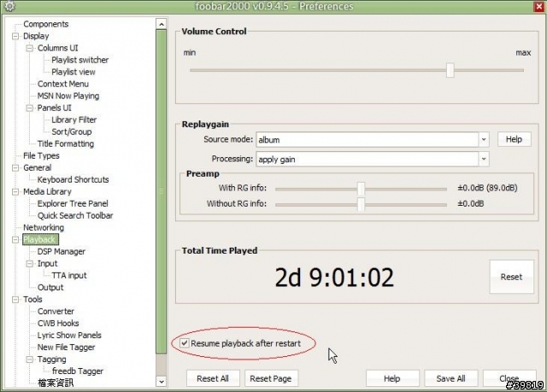Click the Reset All button
Viewport: 547px width, 392px height.
click(x=213, y=378)
